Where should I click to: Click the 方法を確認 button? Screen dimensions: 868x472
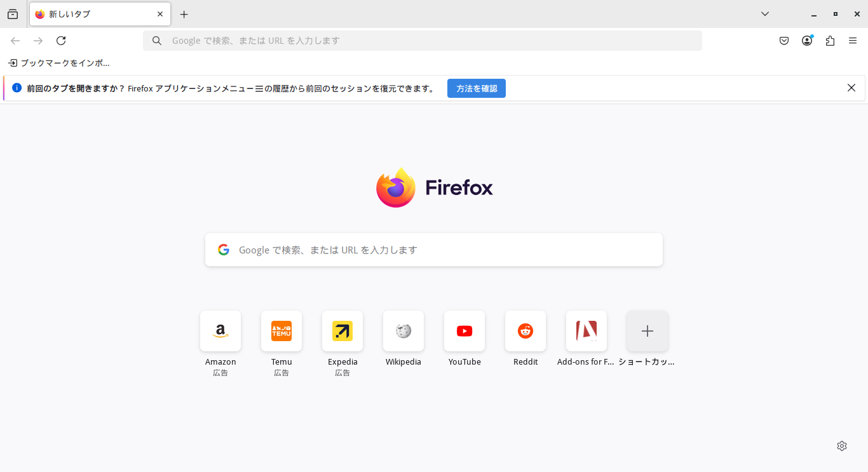tap(477, 88)
